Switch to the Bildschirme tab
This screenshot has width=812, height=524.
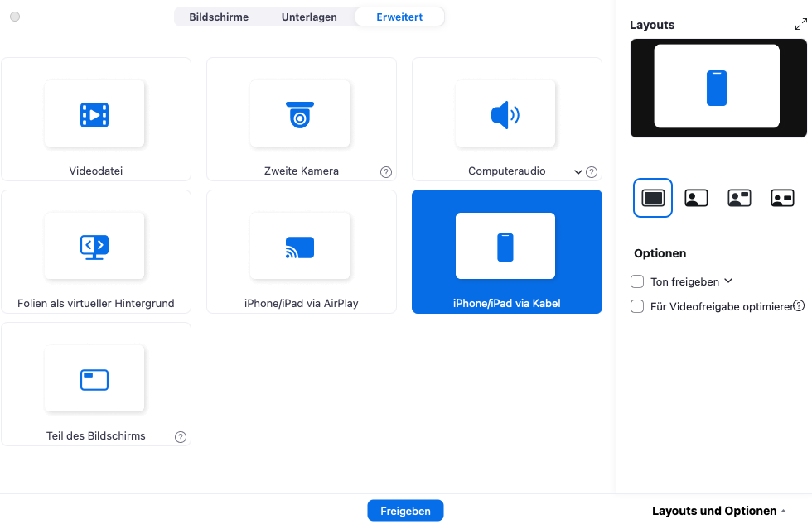(x=219, y=17)
